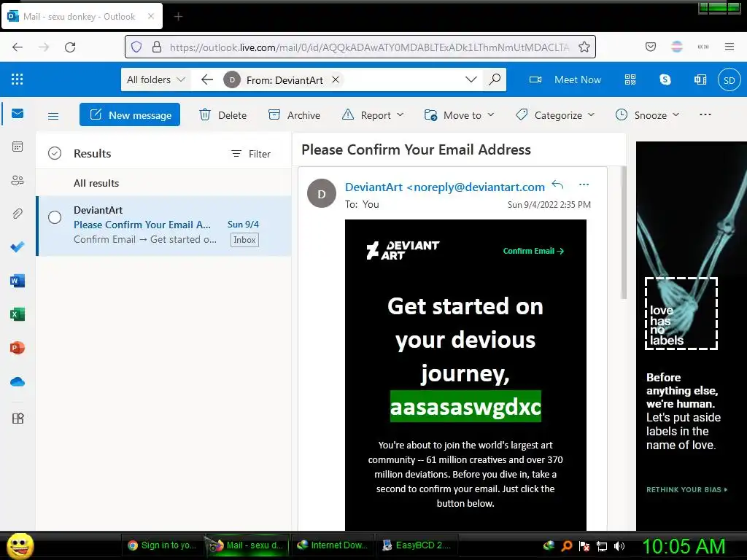Expand search filter options chevron

[x=471, y=79]
